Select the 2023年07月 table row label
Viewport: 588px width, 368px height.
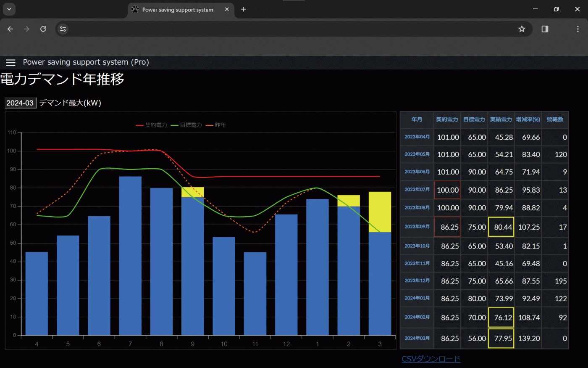click(417, 190)
